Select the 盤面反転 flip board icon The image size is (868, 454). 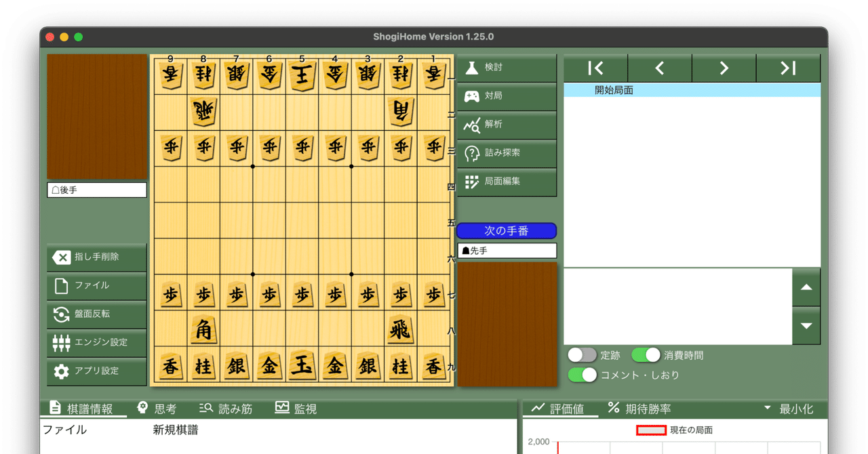pos(96,315)
